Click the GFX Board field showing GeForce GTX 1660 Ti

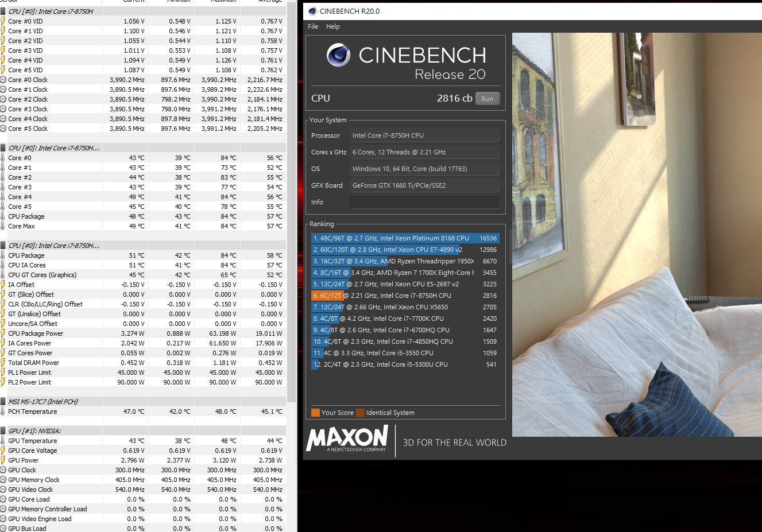pyautogui.click(x=424, y=185)
